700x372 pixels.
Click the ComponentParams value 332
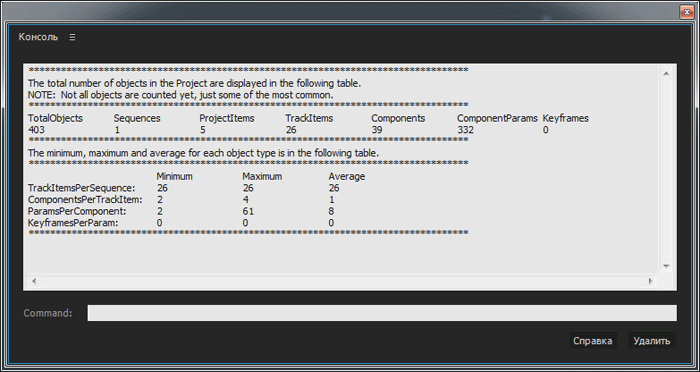(465, 130)
